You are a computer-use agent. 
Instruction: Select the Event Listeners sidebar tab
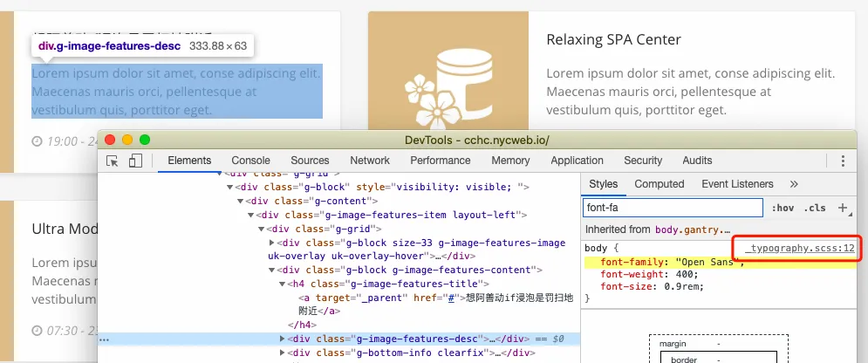[737, 184]
